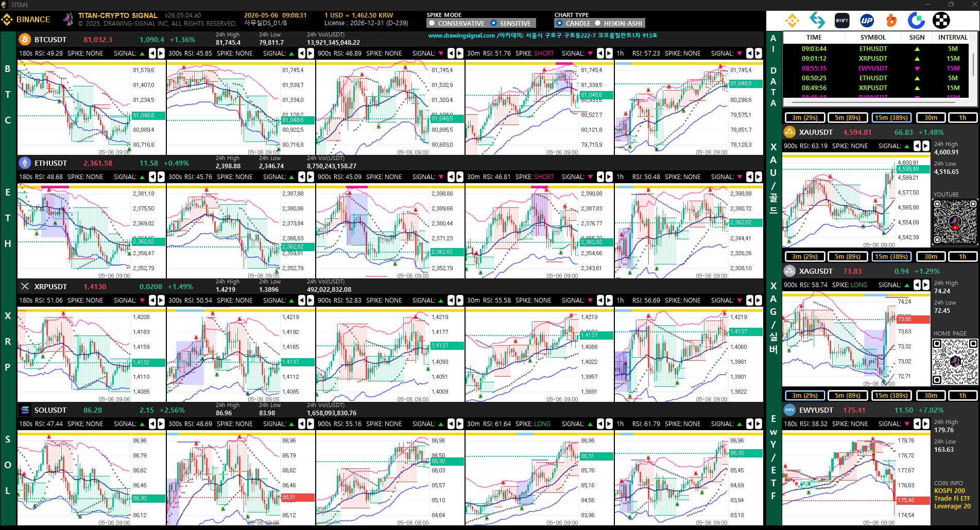Step XAGUSDT 900s chart forward with right arrow

(x=925, y=285)
